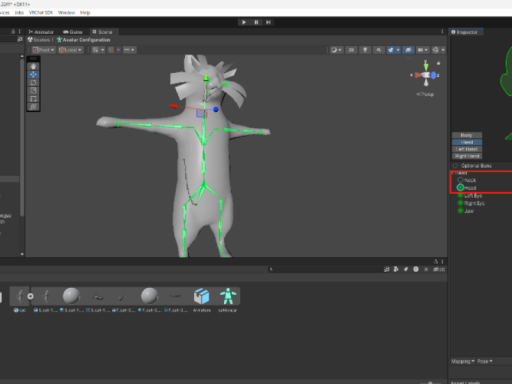Select the Scale tool
This screenshot has height=384, width=512.
pos(33,91)
